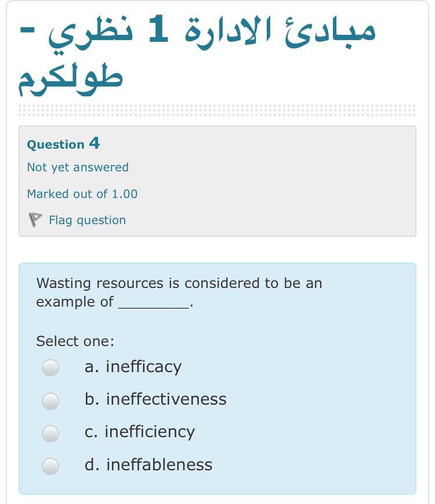Click the dotted divider below the page heading
435x504 pixels.
217,107
